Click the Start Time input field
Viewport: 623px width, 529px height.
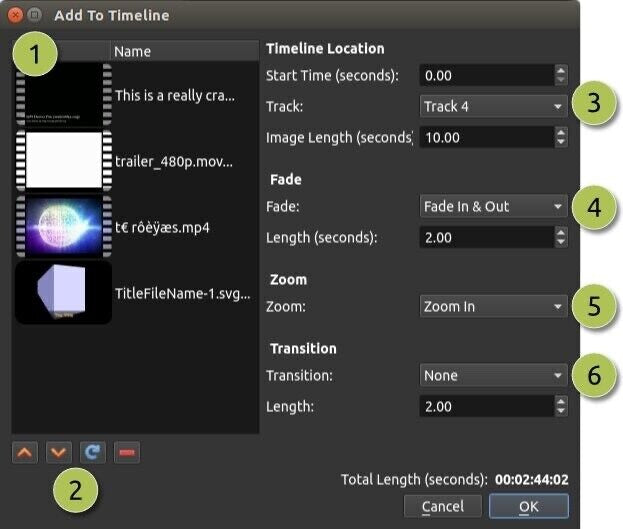(485, 75)
